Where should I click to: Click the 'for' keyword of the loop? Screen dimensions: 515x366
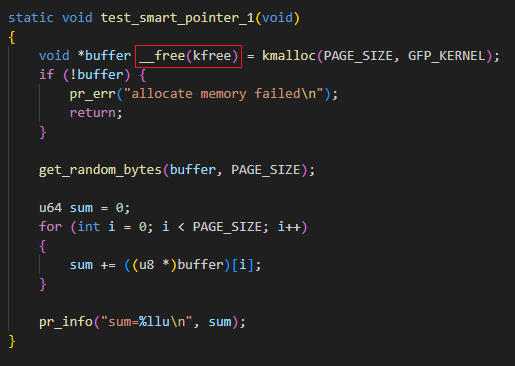pos(50,227)
